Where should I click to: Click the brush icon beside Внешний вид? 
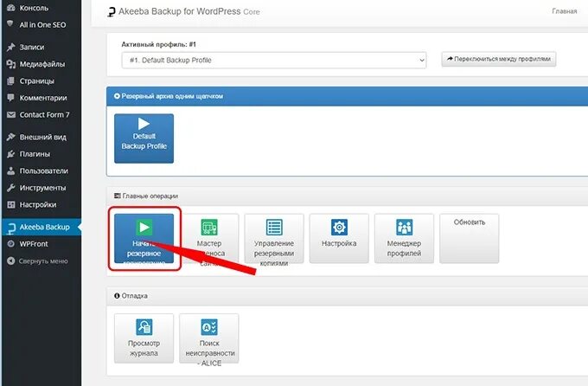pyautogui.click(x=11, y=137)
